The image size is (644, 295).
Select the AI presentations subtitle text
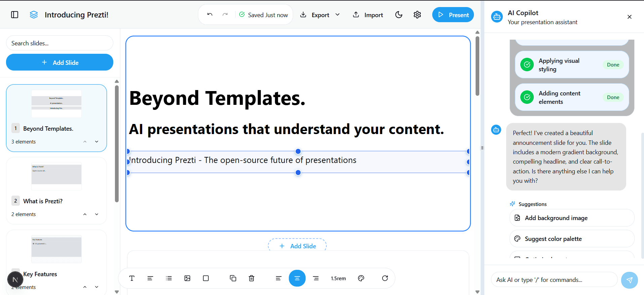286,129
